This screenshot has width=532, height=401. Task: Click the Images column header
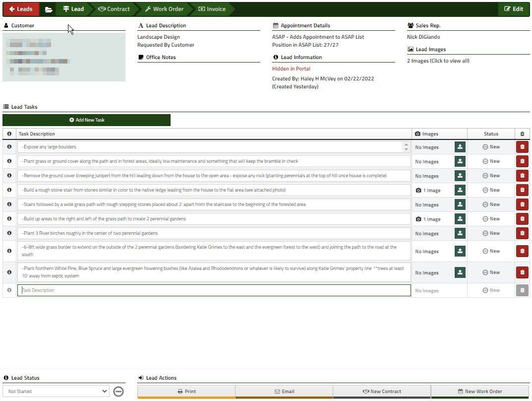[x=439, y=134]
